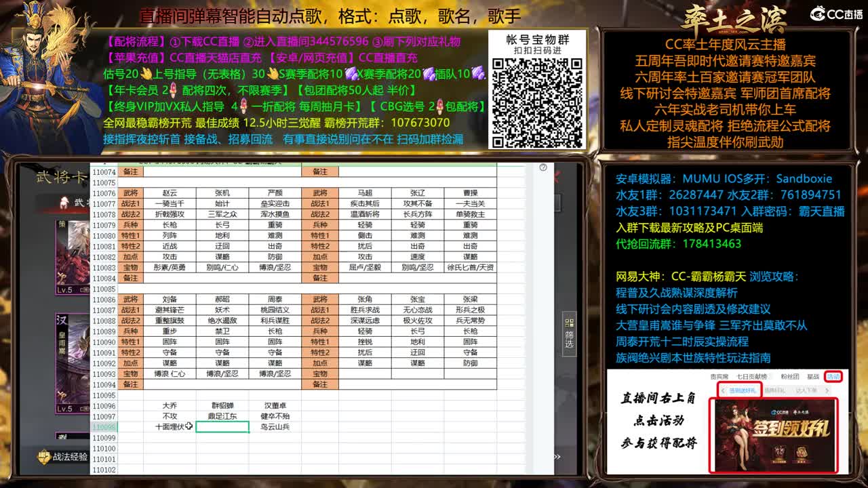Select the 签到领好礼 sub-tab
The image size is (868, 488).
742,390
